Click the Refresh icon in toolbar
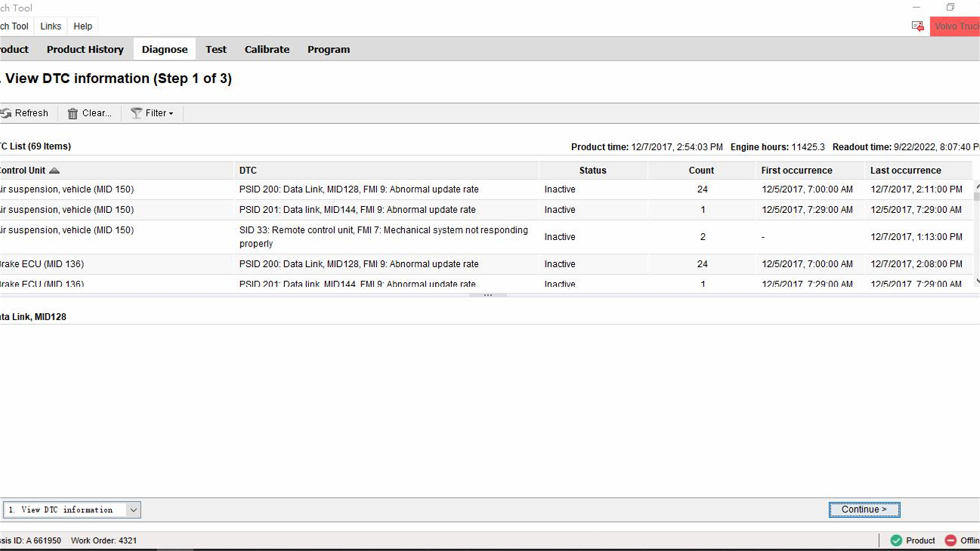This screenshot has width=980, height=551. click(x=6, y=113)
